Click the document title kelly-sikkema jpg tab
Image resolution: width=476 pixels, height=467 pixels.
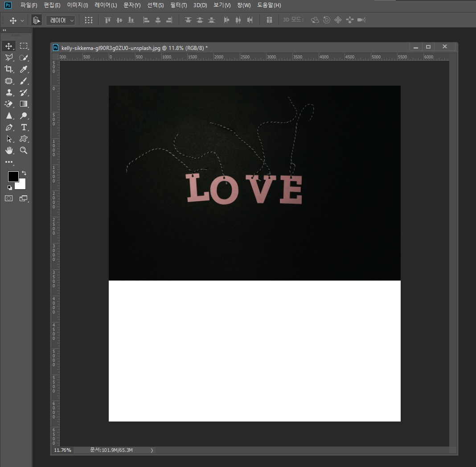tap(135, 48)
